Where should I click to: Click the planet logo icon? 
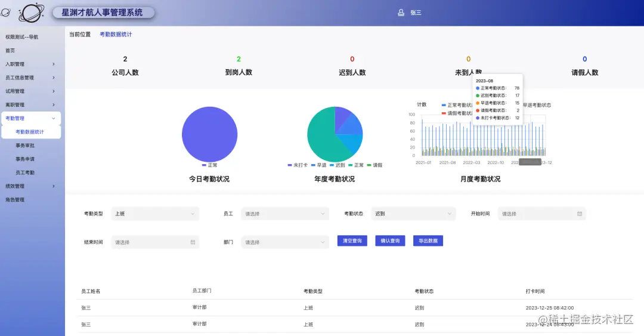pyautogui.click(x=31, y=13)
